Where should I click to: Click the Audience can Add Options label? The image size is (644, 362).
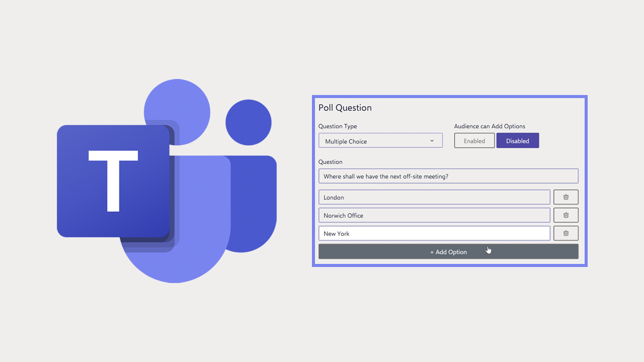coord(490,126)
